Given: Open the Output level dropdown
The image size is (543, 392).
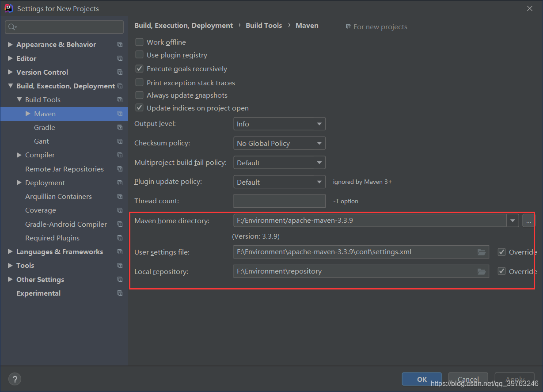Looking at the screenshot, I should pyautogui.click(x=279, y=124).
